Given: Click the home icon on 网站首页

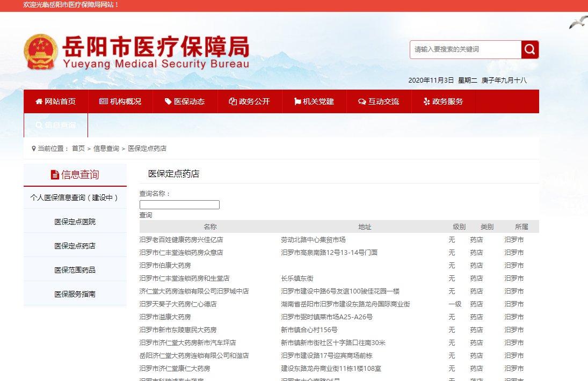Looking at the screenshot, I should (39, 101).
